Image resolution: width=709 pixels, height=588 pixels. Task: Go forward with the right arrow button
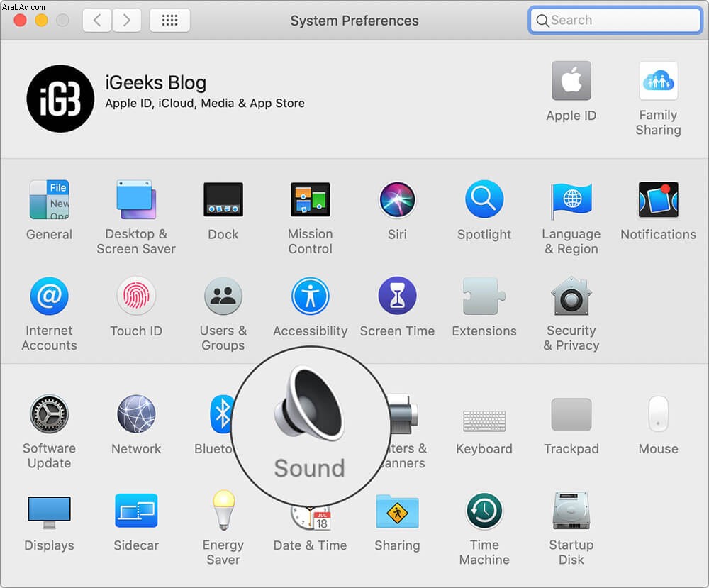(127, 21)
